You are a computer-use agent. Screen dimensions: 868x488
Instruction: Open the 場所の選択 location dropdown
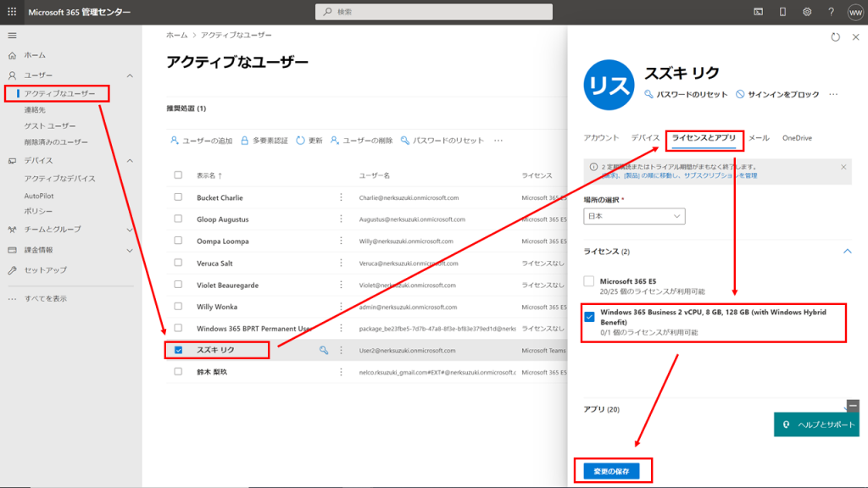point(634,217)
